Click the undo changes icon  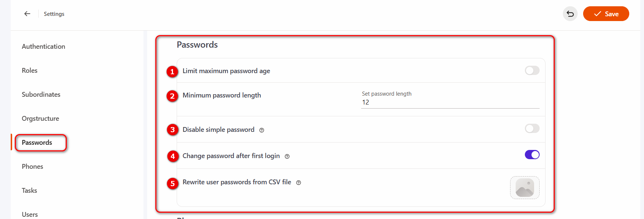click(x=570, y=14)
